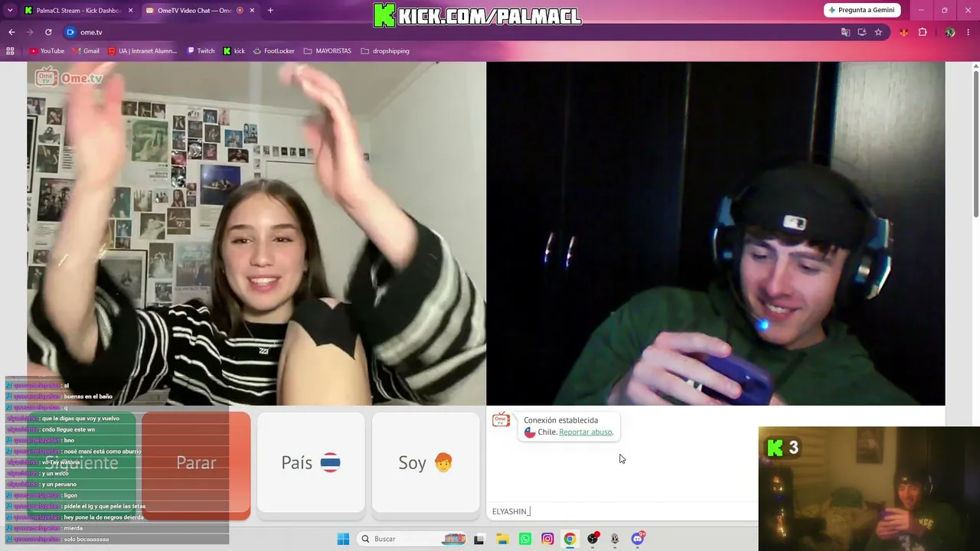Image resolution: width=980 pixels, height=551 pixels.
Task: Click the OmeTV chat message input field
Action: 622,511
